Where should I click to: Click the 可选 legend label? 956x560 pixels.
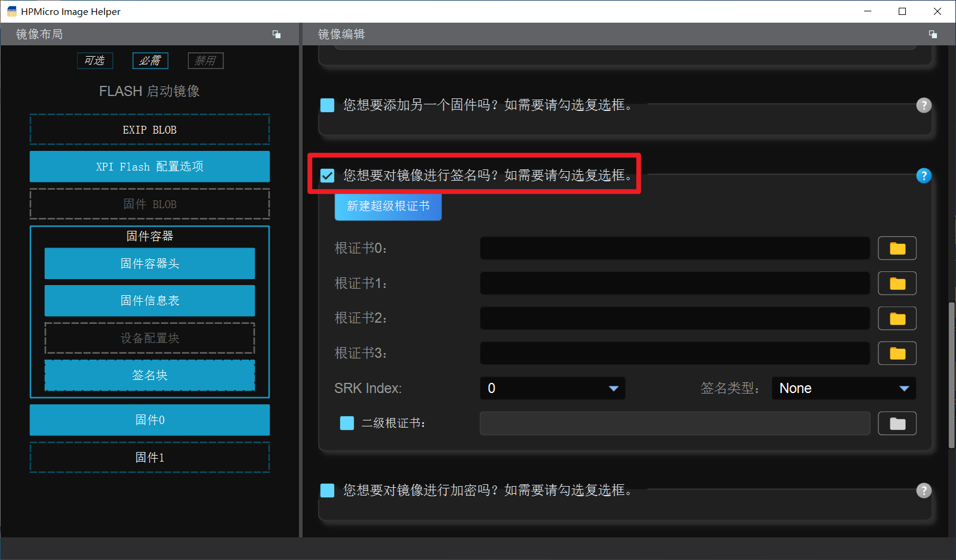pos(95,61)
